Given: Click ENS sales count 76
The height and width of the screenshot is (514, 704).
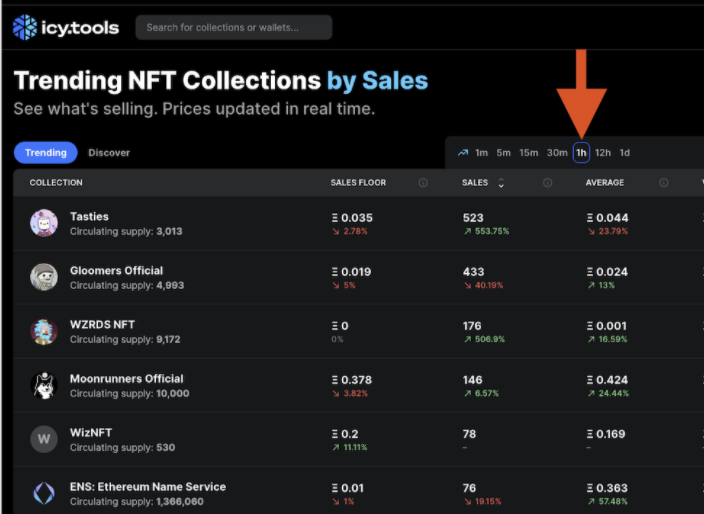Looking at the screenshot, I should click(469, 488).
